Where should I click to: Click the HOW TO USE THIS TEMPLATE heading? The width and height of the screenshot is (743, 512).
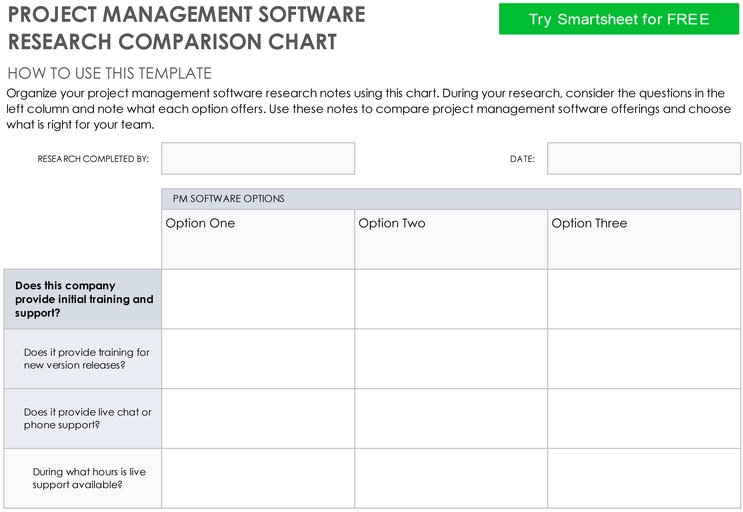pos(109,73)
